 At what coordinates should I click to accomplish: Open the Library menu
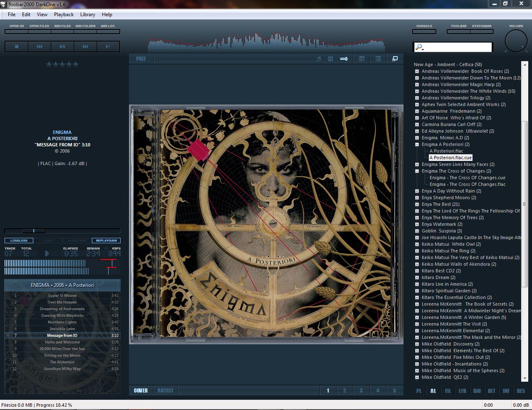pos(88,15)
